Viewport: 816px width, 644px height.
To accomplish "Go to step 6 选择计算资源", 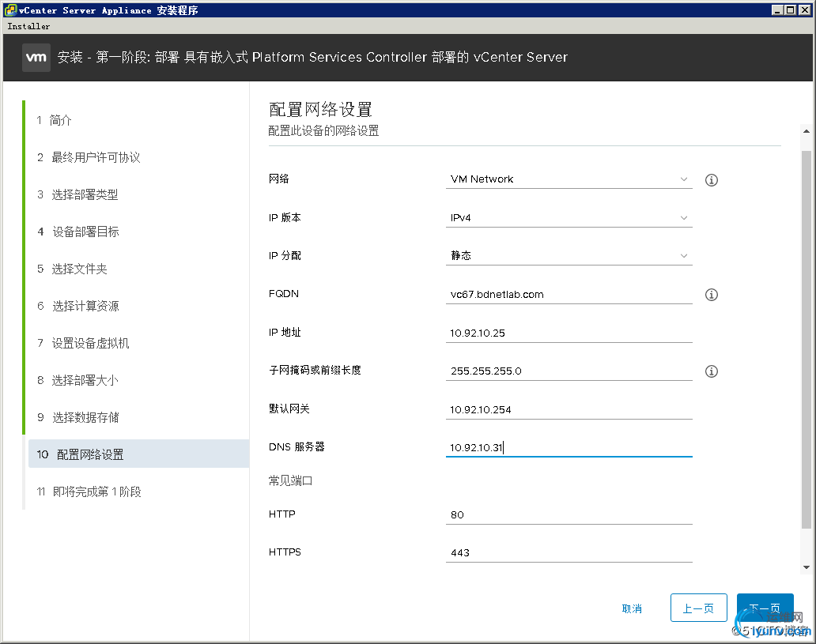I will tap(78, 306).
